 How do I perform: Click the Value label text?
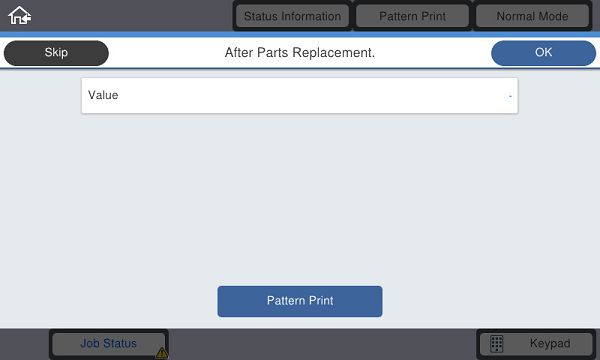103,95
